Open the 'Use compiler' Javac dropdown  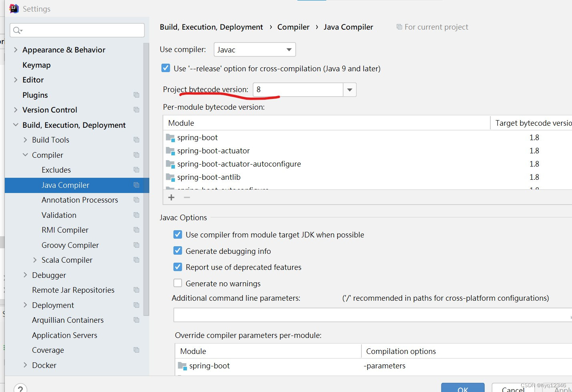click(x=288, y=49)
